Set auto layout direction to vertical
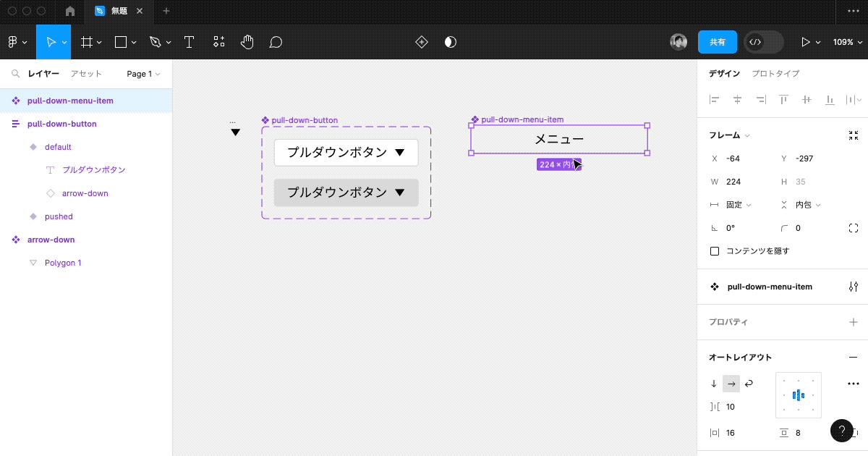 713,383
